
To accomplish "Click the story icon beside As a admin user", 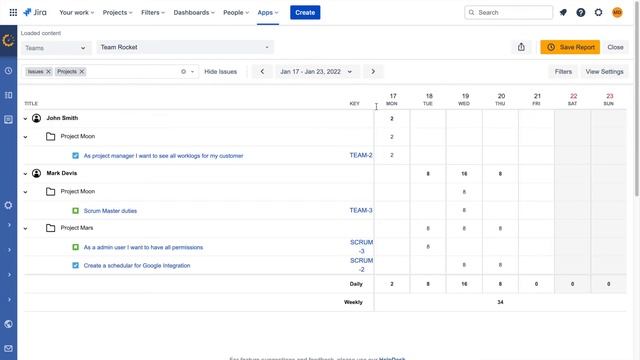I will pyautogui.click(x=76, y=247).
